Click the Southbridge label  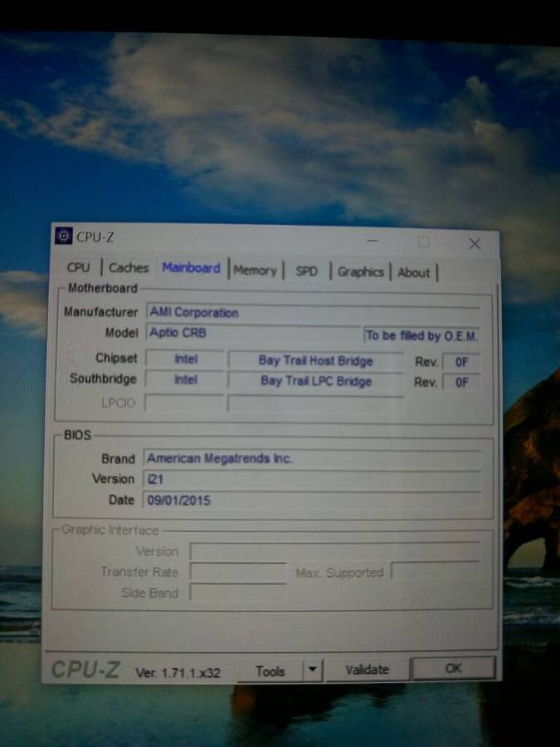103,378
